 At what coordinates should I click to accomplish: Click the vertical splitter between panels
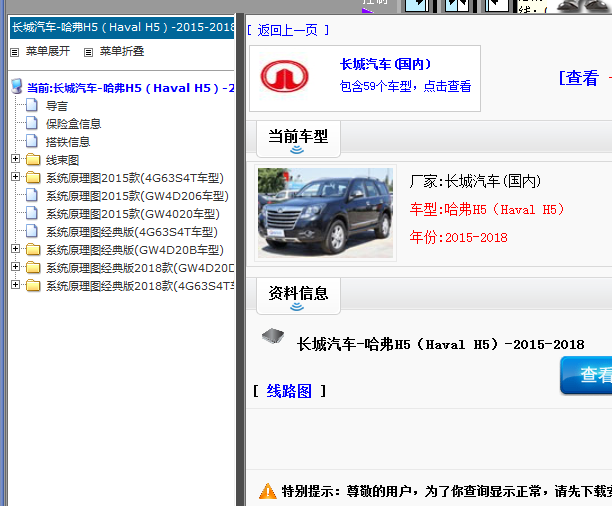point(240,260)
